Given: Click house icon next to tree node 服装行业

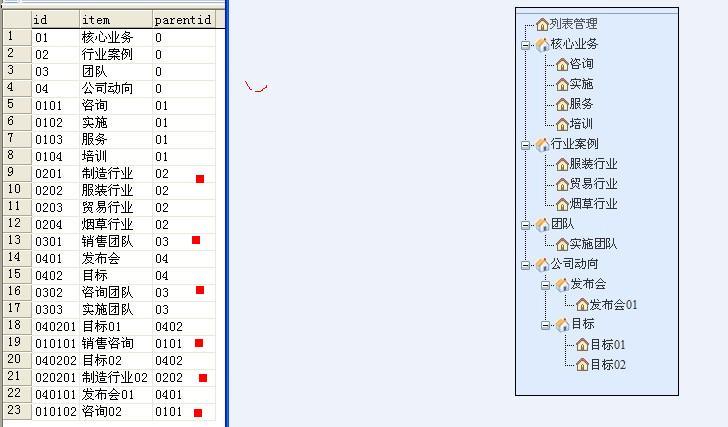Looking at the screenshot, I should 562,164.
